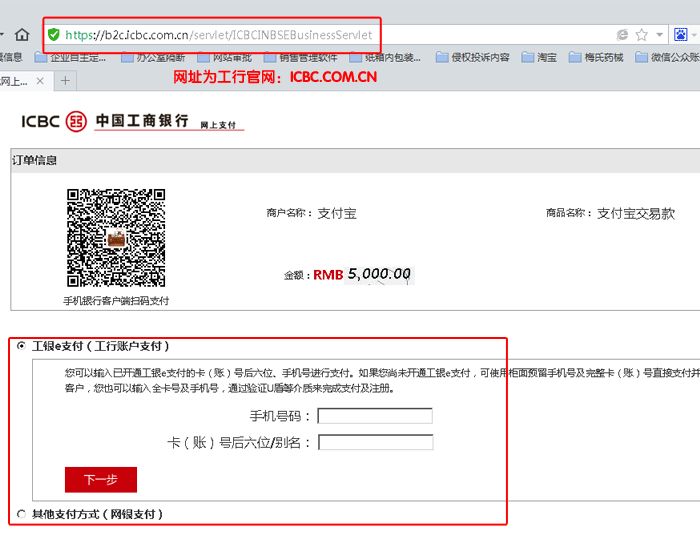Click the 订单信息 section header
This screenshot has width=700, height=542.
point(34,160)
